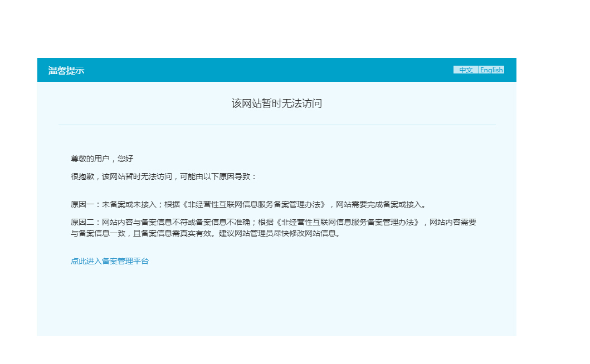Click the 建议网站管理员尽快修改网站信息 sentence
The image size is (590, 364).
281,233
